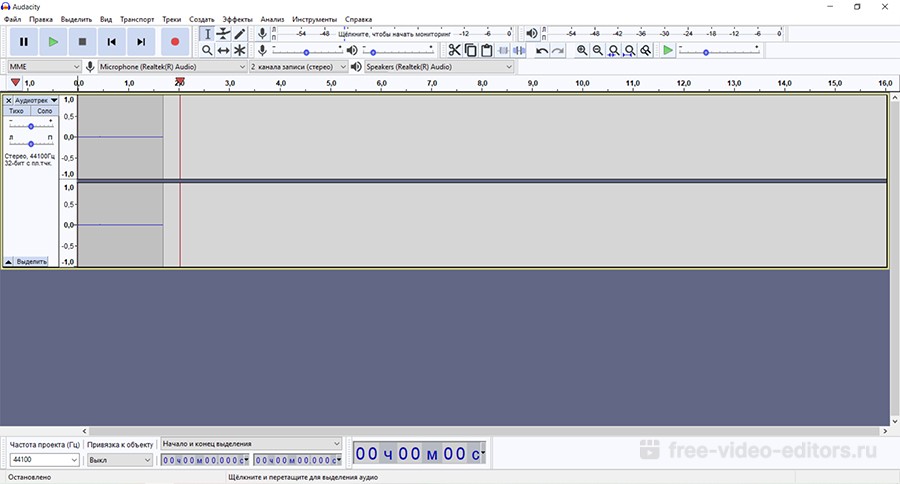Open the MME audio host dropdown
900x484 pixels.
44,67
